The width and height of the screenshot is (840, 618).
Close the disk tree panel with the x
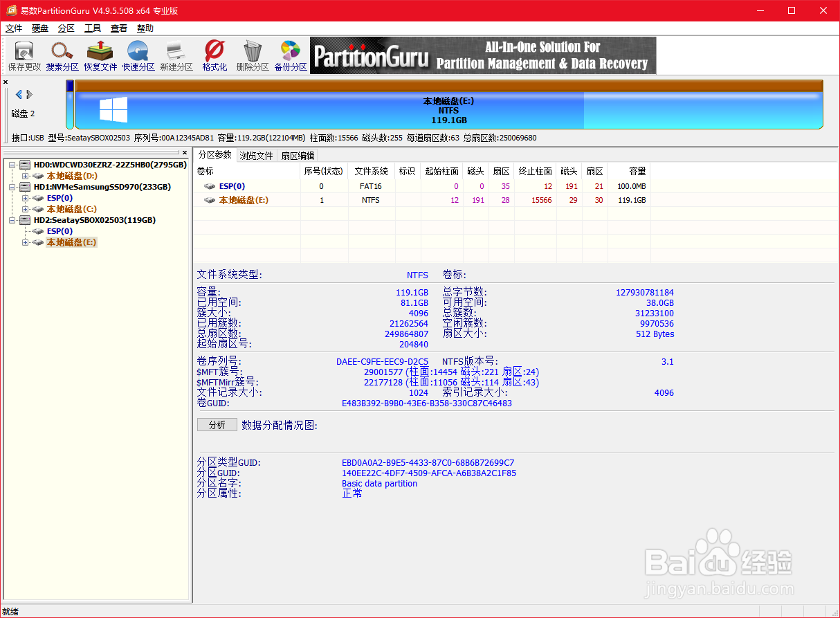184,152
